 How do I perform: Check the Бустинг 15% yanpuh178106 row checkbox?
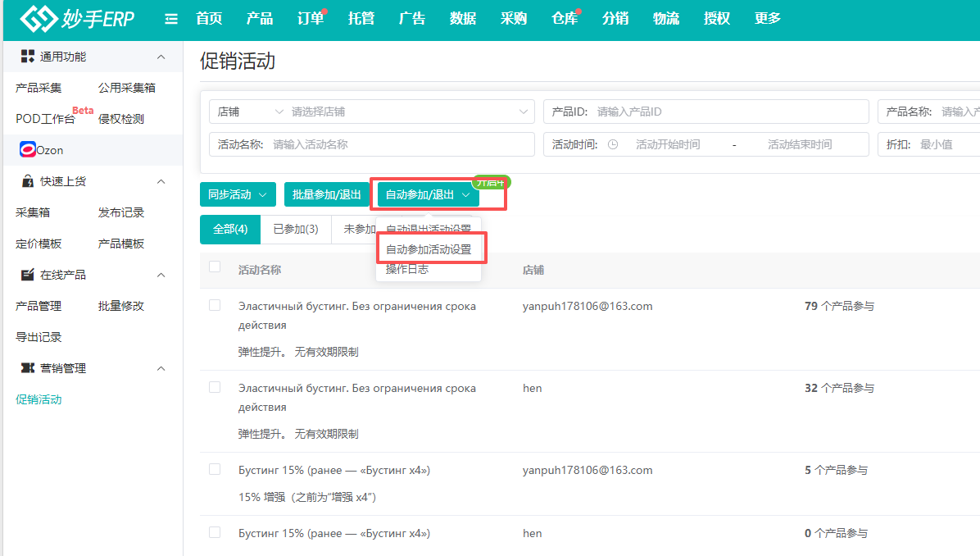(215, 469)
